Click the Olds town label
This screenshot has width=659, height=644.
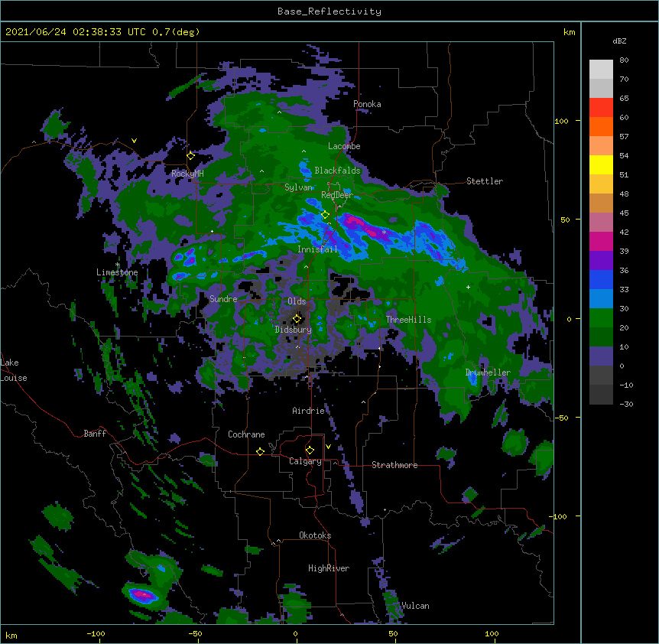297,301
